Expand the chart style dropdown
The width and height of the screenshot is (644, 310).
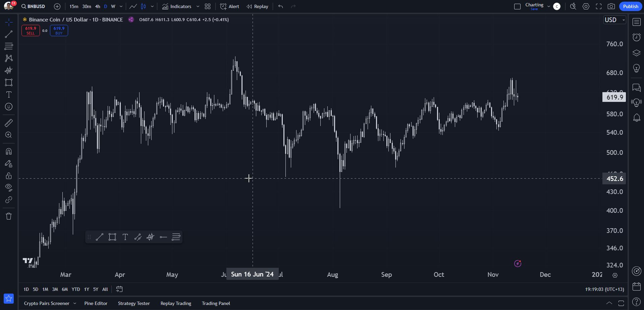[x=152, y=6]
